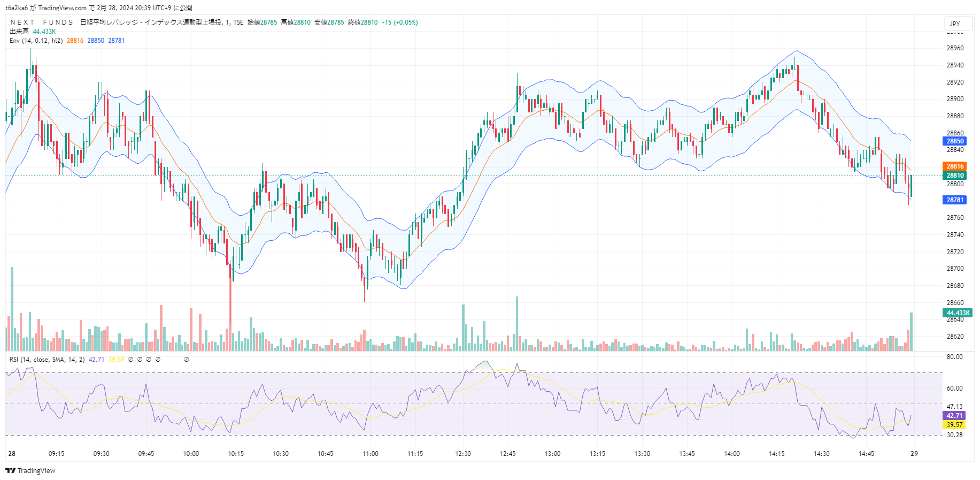The width and height of the screenshot is (980, 480).
Task: Click the orange 28816 value in Env legend
Action: pos(75,41)
